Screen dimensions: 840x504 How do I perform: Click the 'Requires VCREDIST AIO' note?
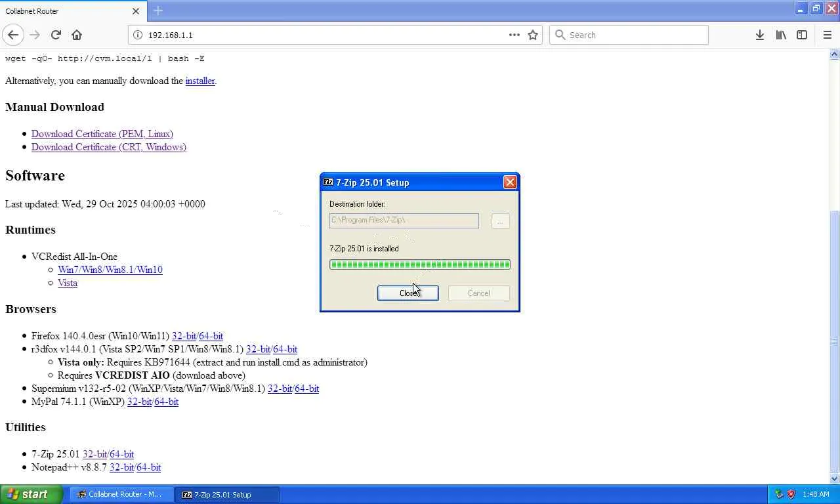(152, 375)
